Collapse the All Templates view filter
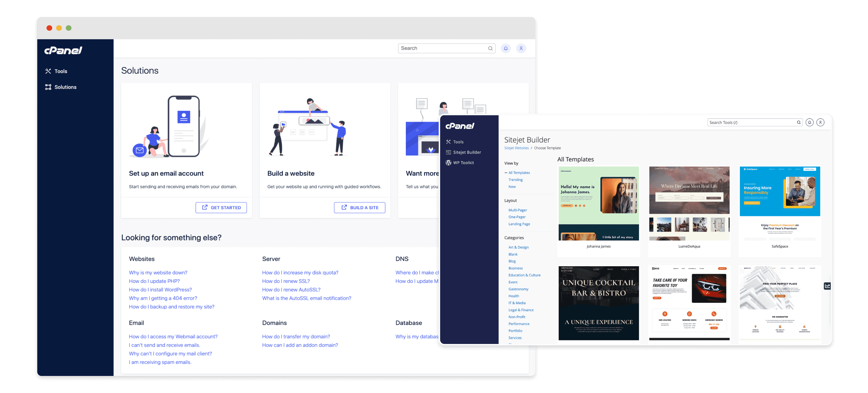Viewport: 868px width, 393px height. (x=506, y=173)
